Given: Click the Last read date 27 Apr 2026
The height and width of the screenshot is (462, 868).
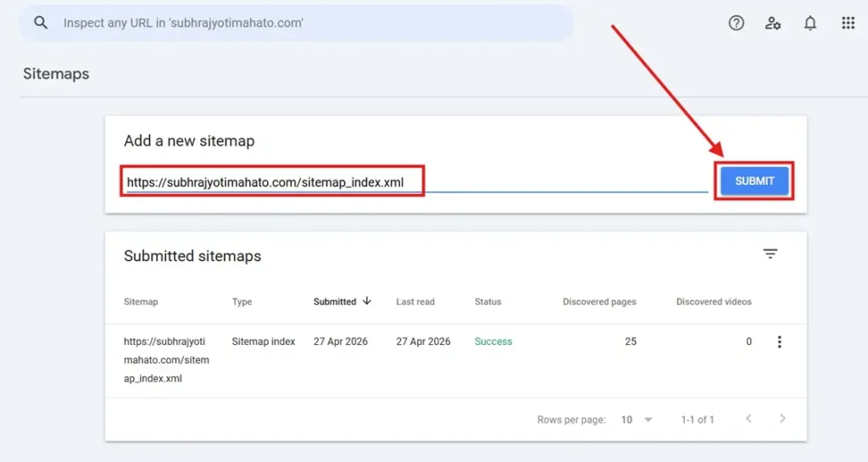Looking at the screenshot, I should [x=423, y=342].
